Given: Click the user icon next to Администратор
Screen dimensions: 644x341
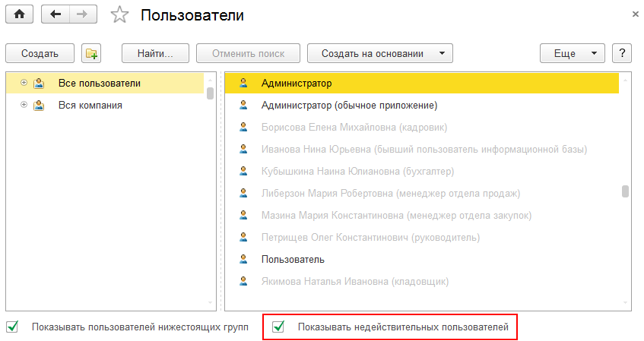Looking at the screenshot, I should (243, 83).
